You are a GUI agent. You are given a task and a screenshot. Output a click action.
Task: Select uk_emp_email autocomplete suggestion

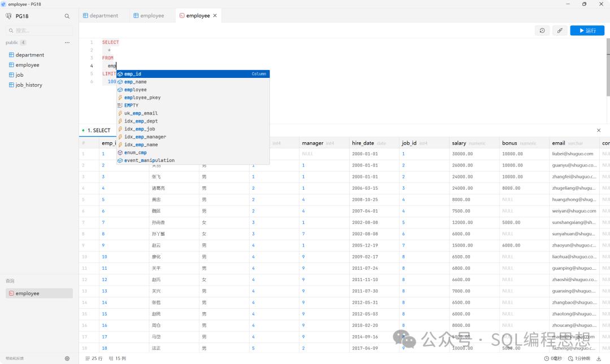tap(141, 113)
